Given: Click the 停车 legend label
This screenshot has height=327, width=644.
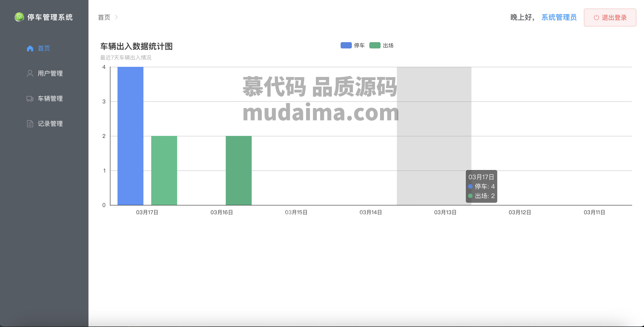Looking at the screenshot, I should pos(359,46).
